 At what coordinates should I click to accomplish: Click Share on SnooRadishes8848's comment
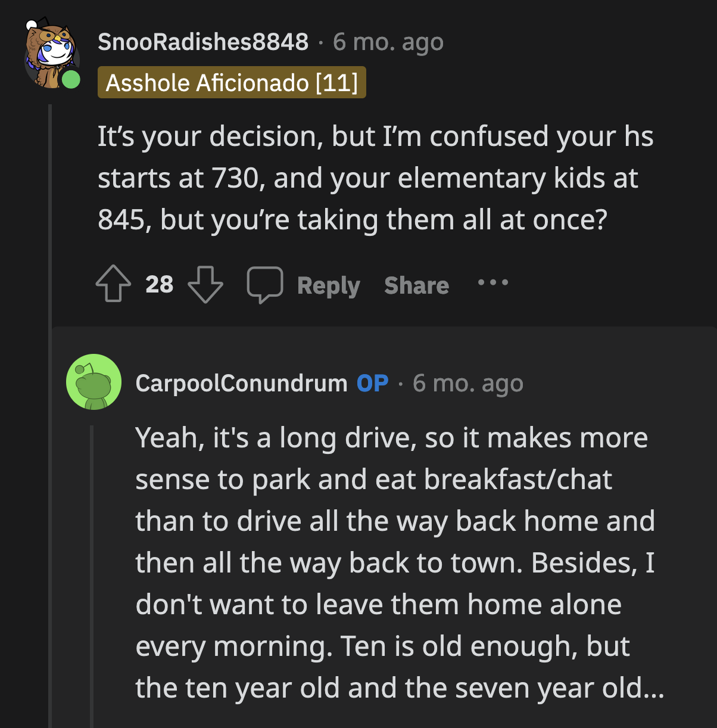pyautogui.click(x=416, y=285)
